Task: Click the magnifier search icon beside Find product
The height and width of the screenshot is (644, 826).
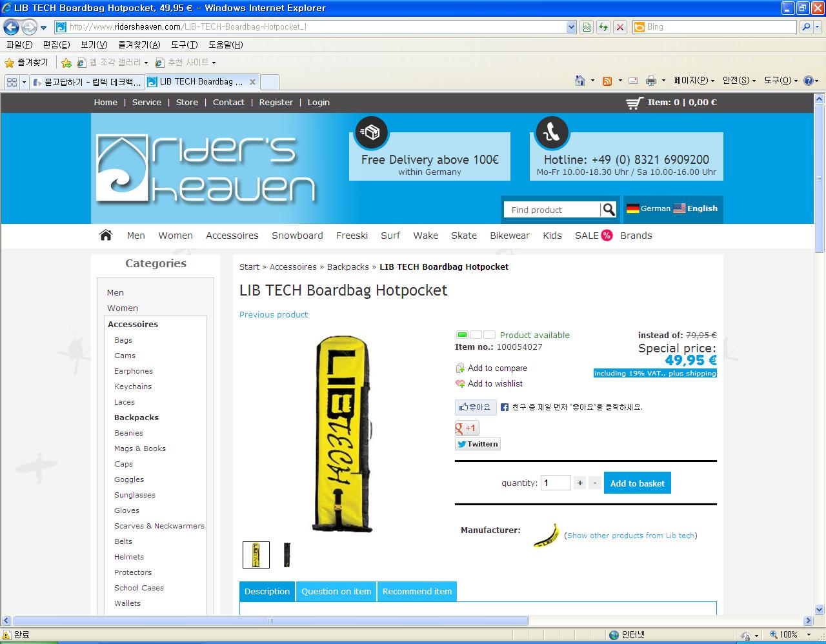Action: tap(608, 210)
